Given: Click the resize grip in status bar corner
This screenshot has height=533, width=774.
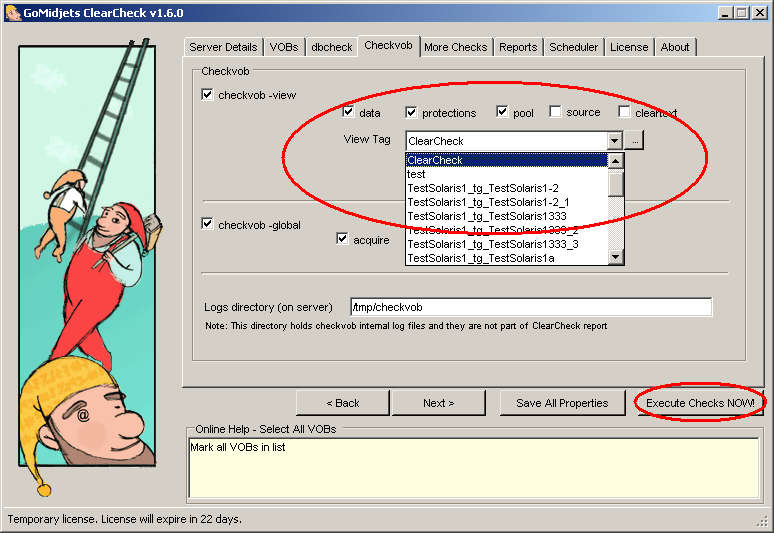Looking at the screenshot, I should point(763,521).
